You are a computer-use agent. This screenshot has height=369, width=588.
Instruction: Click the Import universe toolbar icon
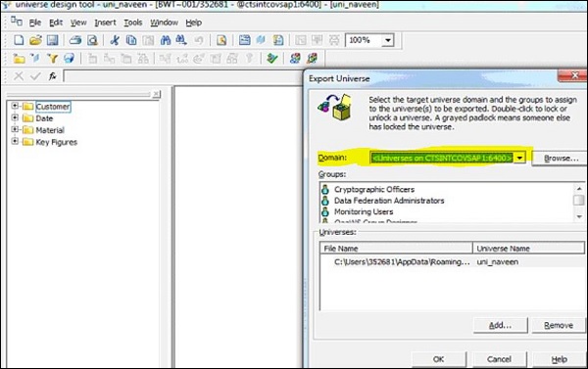pos(312,58)
